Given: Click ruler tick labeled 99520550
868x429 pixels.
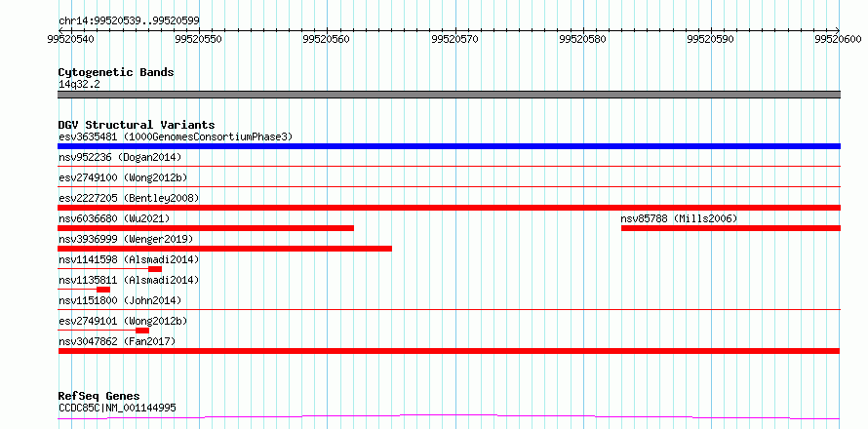Looking at the screenshot, I should coord(199,38).
